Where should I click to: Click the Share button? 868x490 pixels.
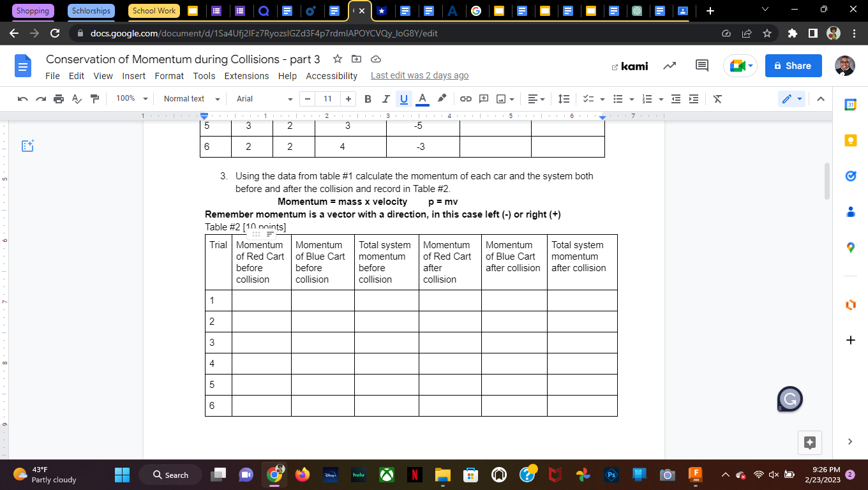pos(793,66)
